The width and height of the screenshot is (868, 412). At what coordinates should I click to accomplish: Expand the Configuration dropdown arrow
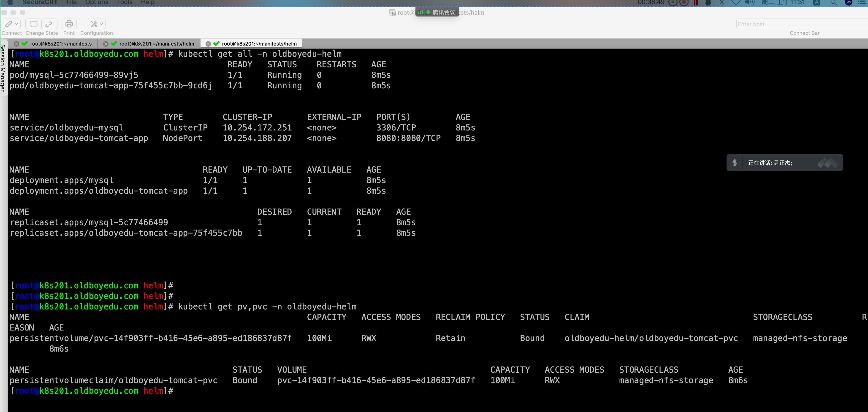101,24
